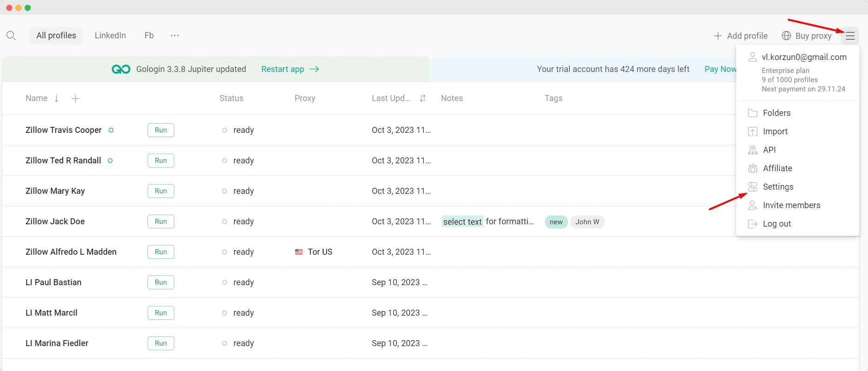
Task: Run the Zillow Travis Cooper profile
Action: 161,130
